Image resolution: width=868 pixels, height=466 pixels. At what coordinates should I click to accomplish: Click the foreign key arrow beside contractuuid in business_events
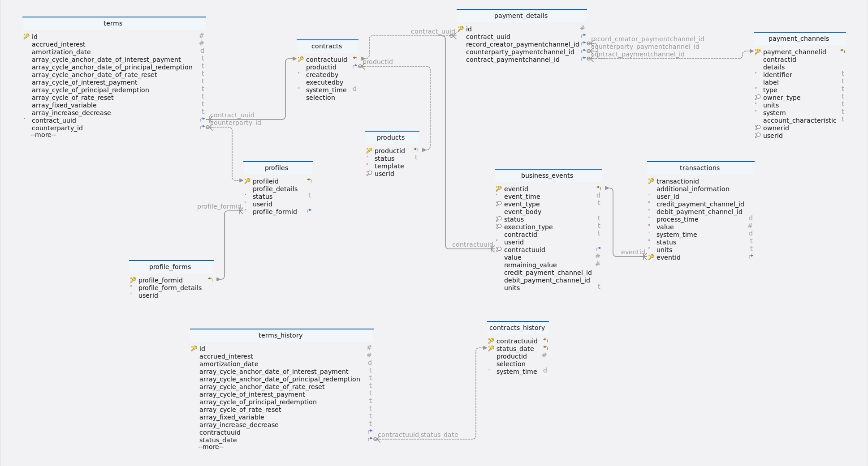pyautogui.click(x=599, y=249)
